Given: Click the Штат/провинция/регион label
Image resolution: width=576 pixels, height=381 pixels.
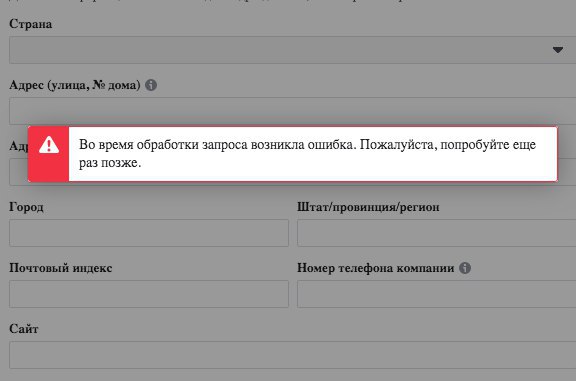Looking at the screenshot, I should (x=368, y=207).
